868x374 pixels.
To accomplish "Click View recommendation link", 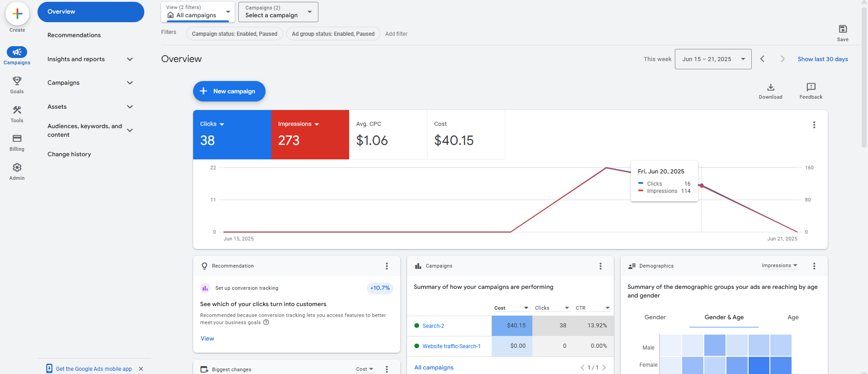I will [207, 339].
